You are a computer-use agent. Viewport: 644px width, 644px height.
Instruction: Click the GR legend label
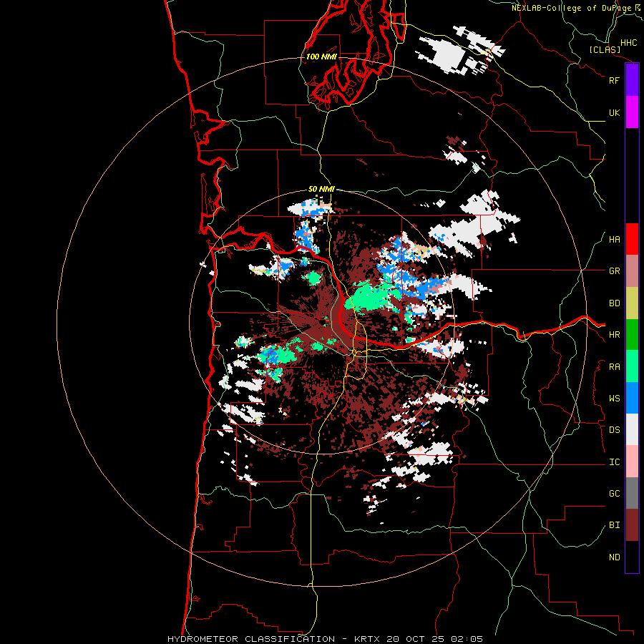tap(615, 271)
